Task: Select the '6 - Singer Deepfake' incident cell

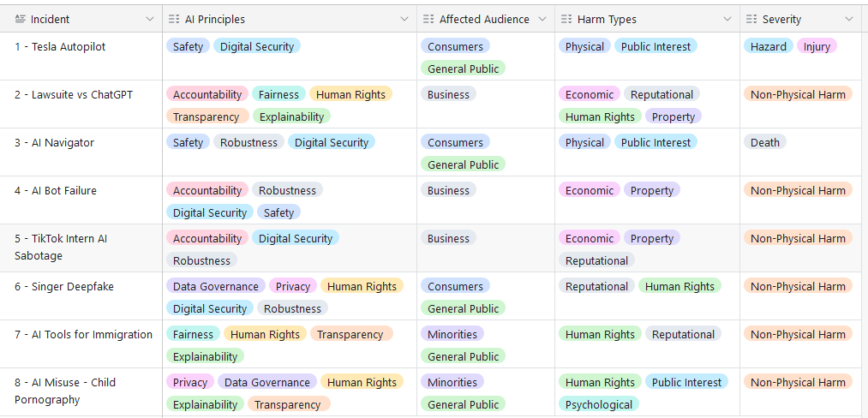Action: 81,296
